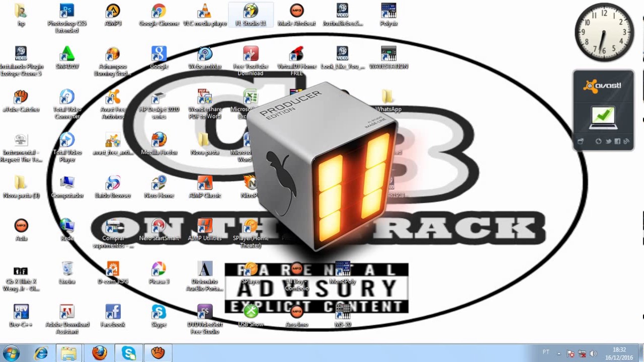This screenshot has height=362, width=644.
Task: Click the Windows Start button
Action: pyautogui.click(x=11, y=353)
